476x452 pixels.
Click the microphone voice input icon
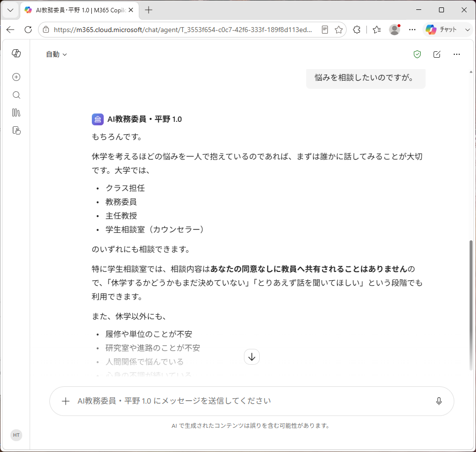(x=439, y=401)
